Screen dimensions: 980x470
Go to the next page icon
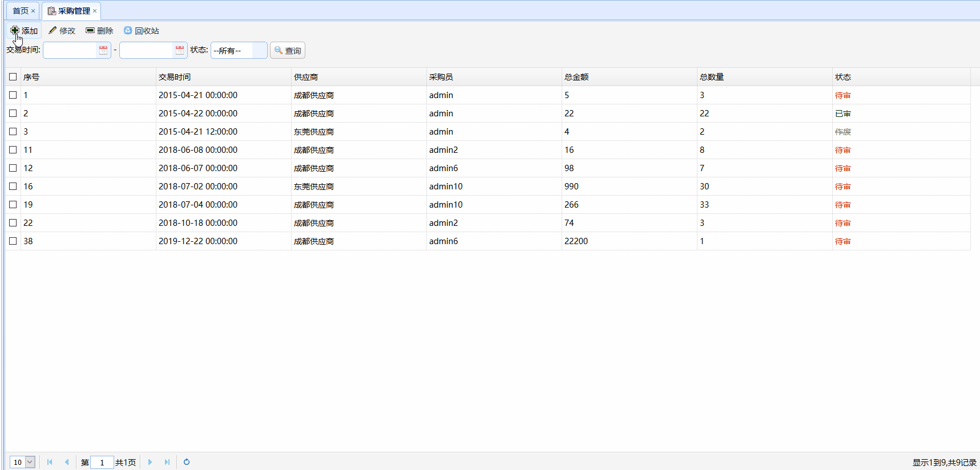(x=150, y=462)
